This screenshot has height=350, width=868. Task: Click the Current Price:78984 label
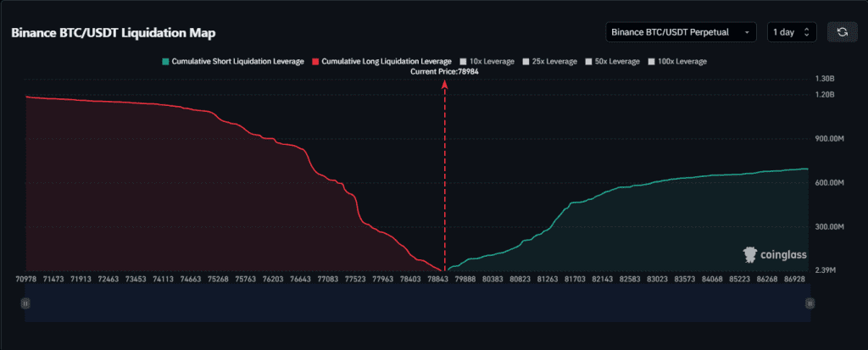(x=444, y=71)
